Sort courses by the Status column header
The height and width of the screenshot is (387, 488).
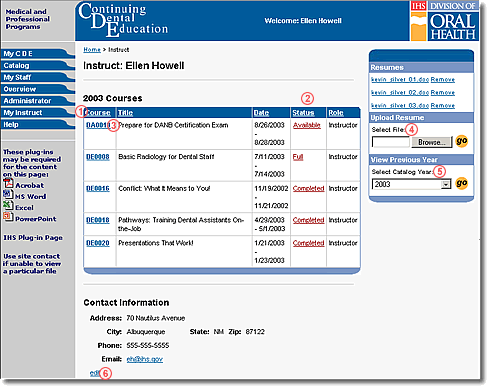(x=303, y=113)
